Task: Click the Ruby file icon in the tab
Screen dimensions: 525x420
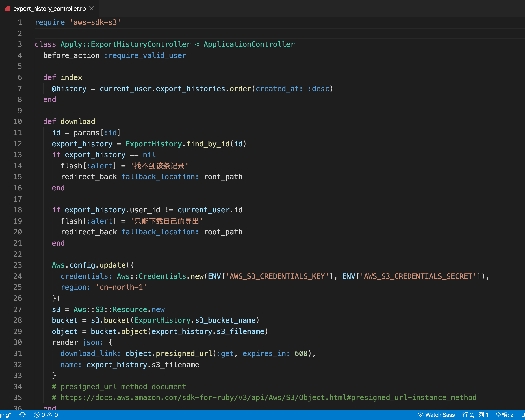Action: [8, 9]
